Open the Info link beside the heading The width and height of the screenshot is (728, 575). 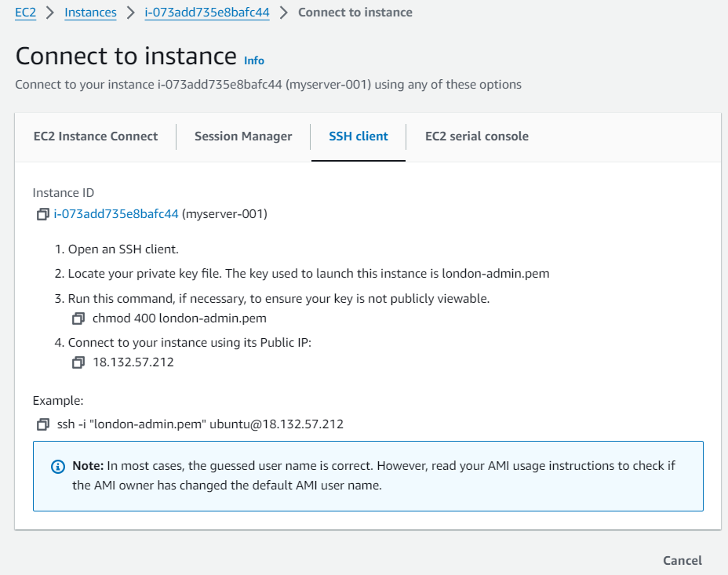click(x=254, y=61)
